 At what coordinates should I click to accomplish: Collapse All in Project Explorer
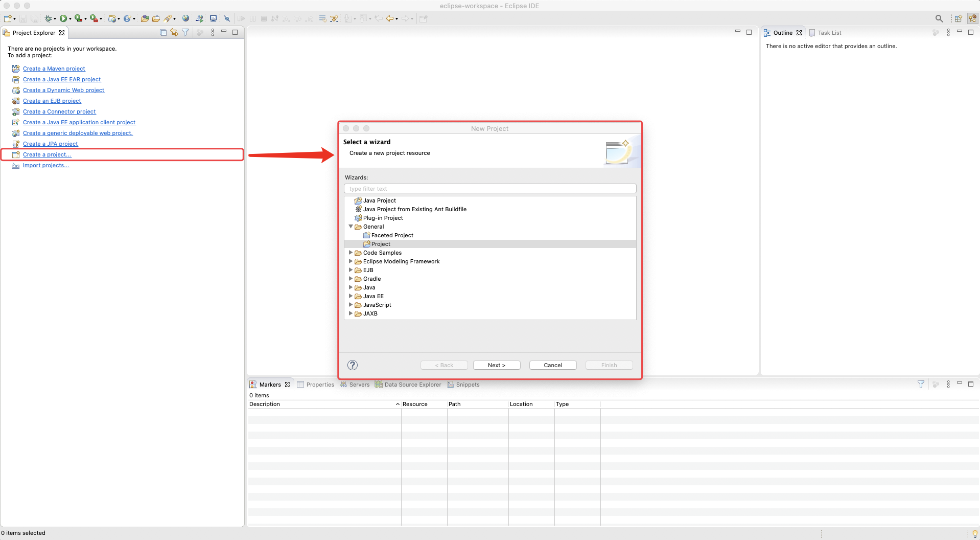coord(164,32)
